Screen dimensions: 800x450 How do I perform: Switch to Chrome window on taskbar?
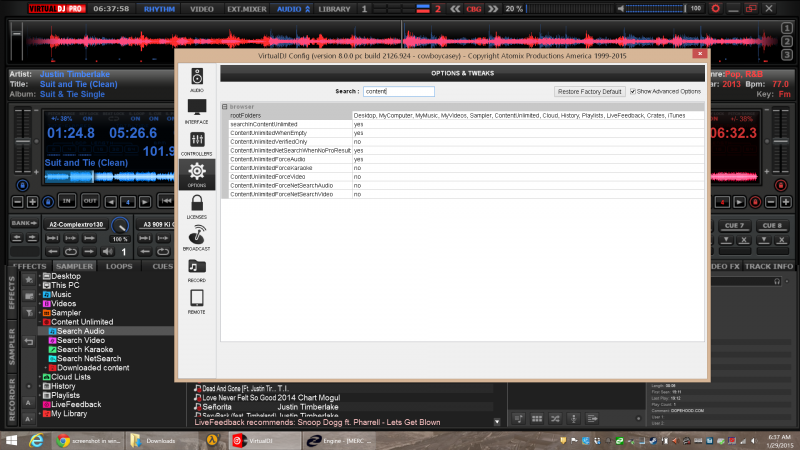coord(89,440)
